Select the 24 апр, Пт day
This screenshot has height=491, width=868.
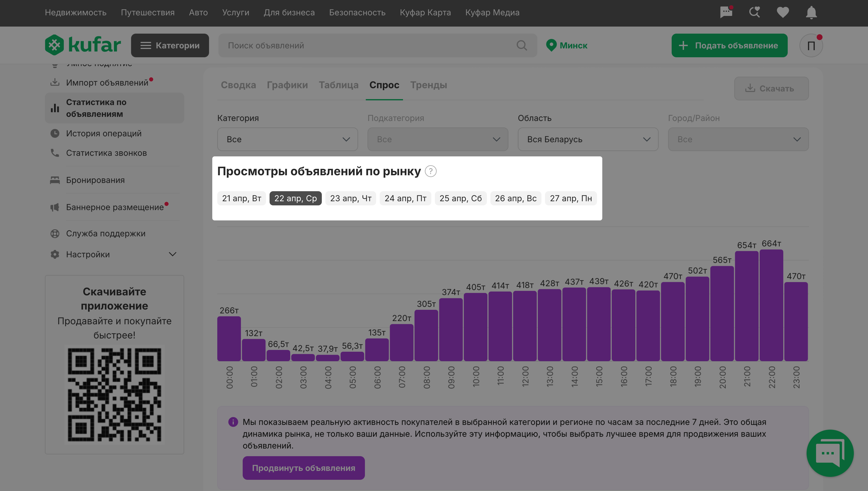[405, 198]
